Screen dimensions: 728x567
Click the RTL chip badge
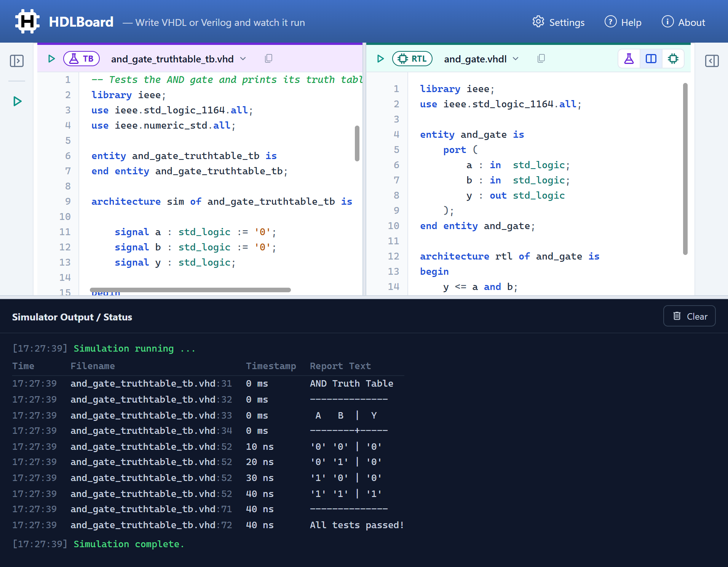click(412, 59)
